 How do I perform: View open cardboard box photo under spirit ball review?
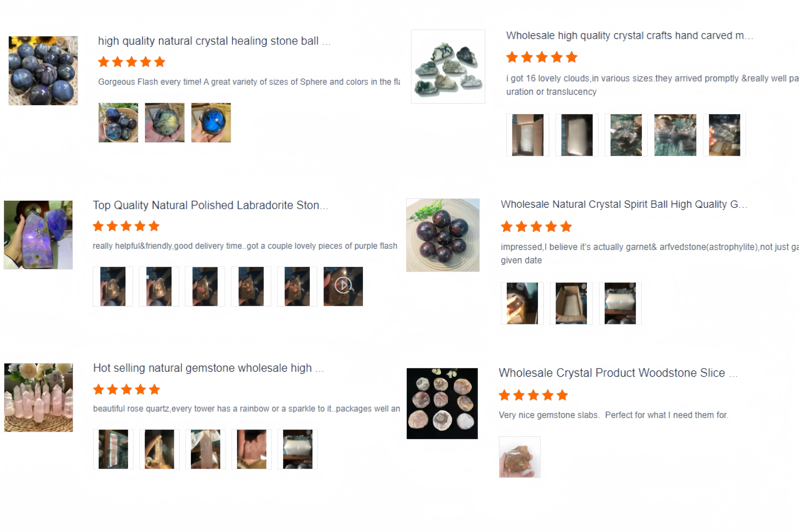[x=571, y=303]
